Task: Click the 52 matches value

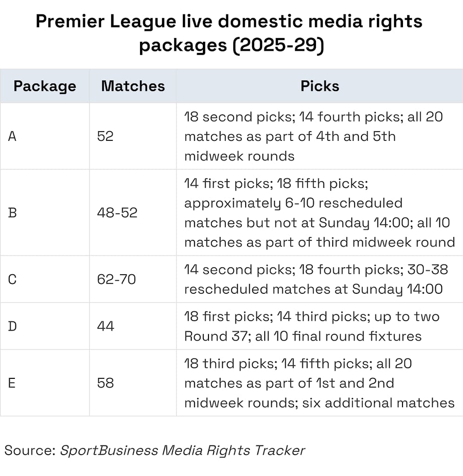Action: pos(105,136)
